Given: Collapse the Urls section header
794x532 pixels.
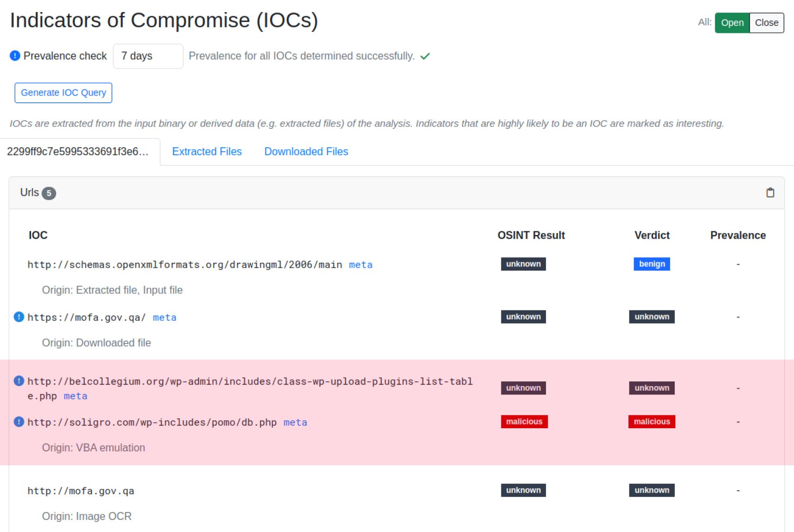Looking at the screenshot, I should (x=30, y=193).
